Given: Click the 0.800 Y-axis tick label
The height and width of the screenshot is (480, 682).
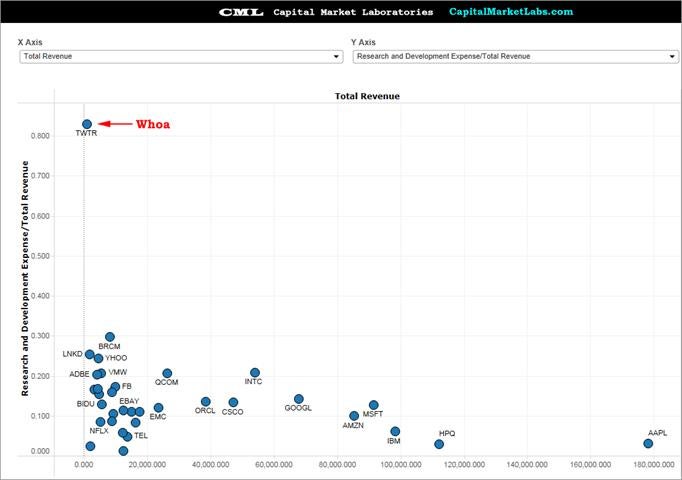Looking at the screenshot, I should [40, 136].
